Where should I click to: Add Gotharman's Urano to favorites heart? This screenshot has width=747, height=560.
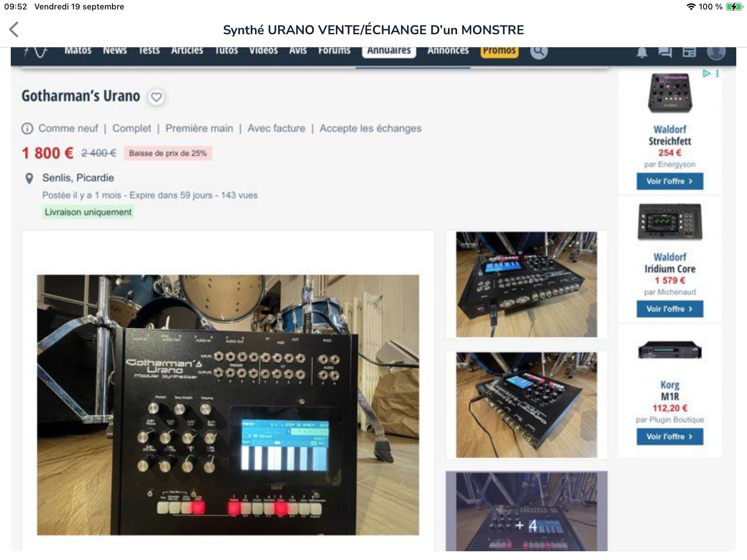click(x=156, y=97)
